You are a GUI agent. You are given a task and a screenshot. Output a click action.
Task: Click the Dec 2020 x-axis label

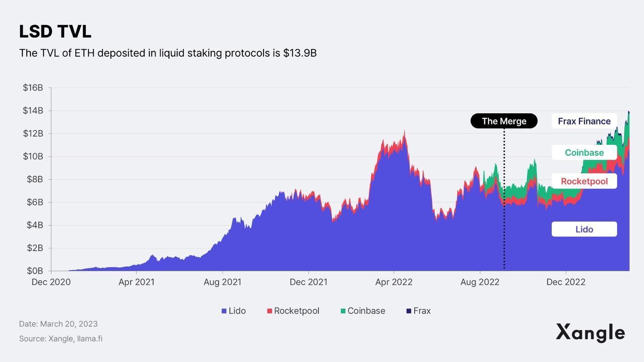51,282
